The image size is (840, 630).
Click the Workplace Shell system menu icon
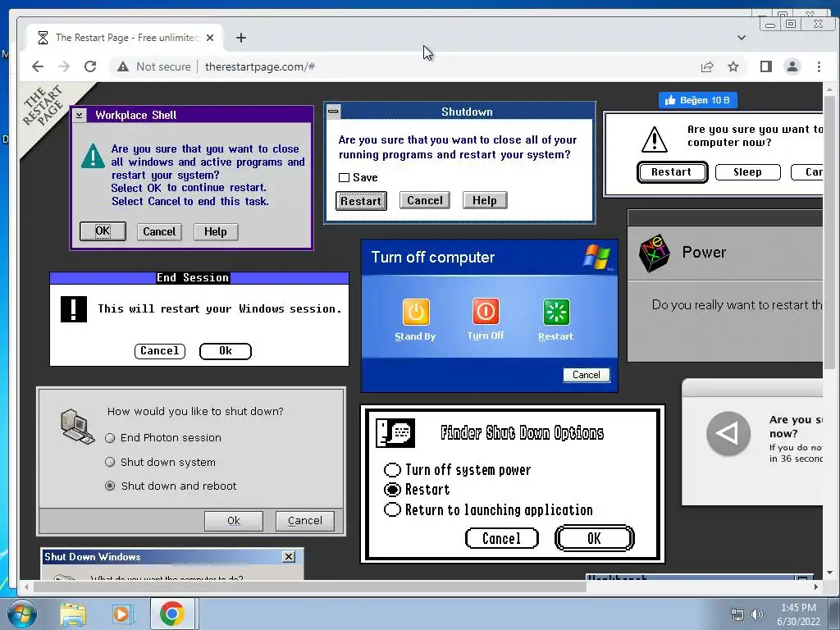(x=80, y=115)
